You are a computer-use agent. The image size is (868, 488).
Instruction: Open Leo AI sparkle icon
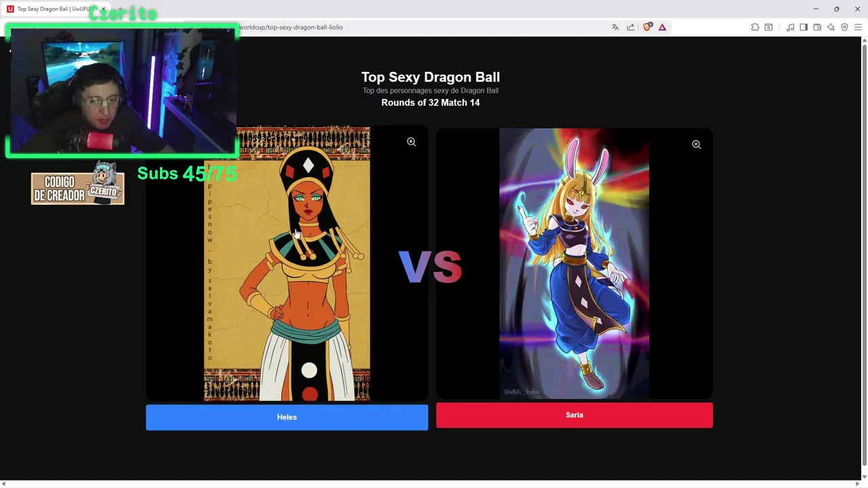[831, 27]
